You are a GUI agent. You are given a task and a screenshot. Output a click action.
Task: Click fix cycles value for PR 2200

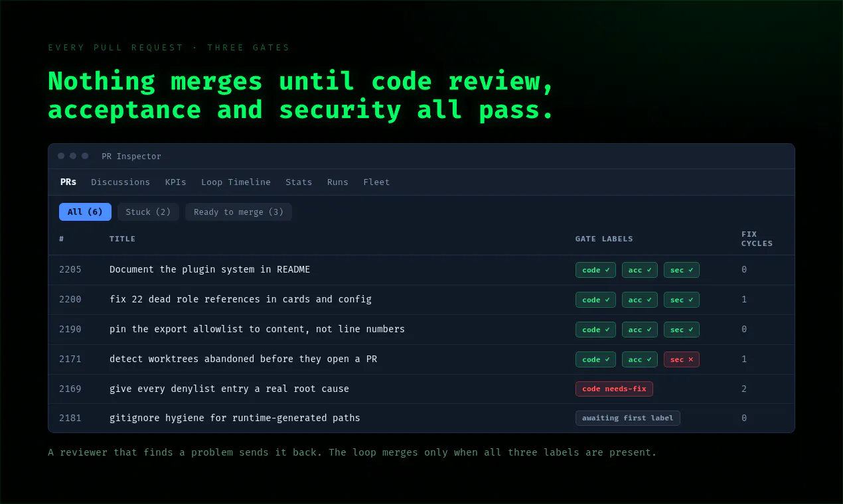point(744,299)
